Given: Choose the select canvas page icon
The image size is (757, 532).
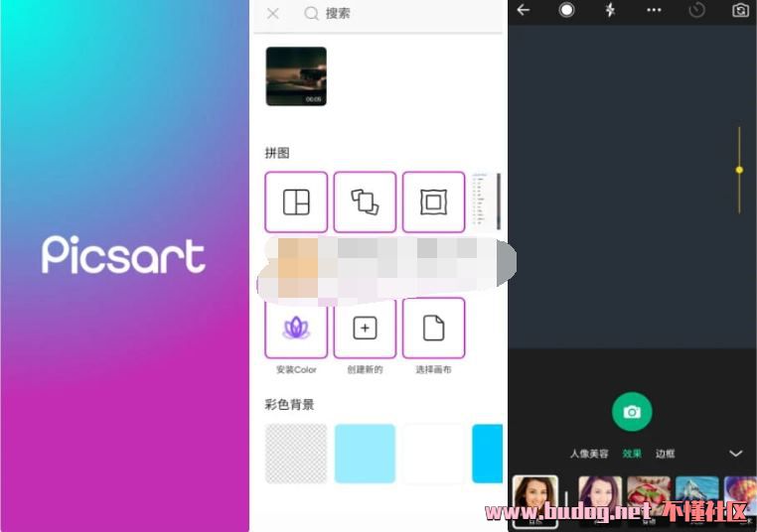Looking at the screenshot, I should pos(433,329).
